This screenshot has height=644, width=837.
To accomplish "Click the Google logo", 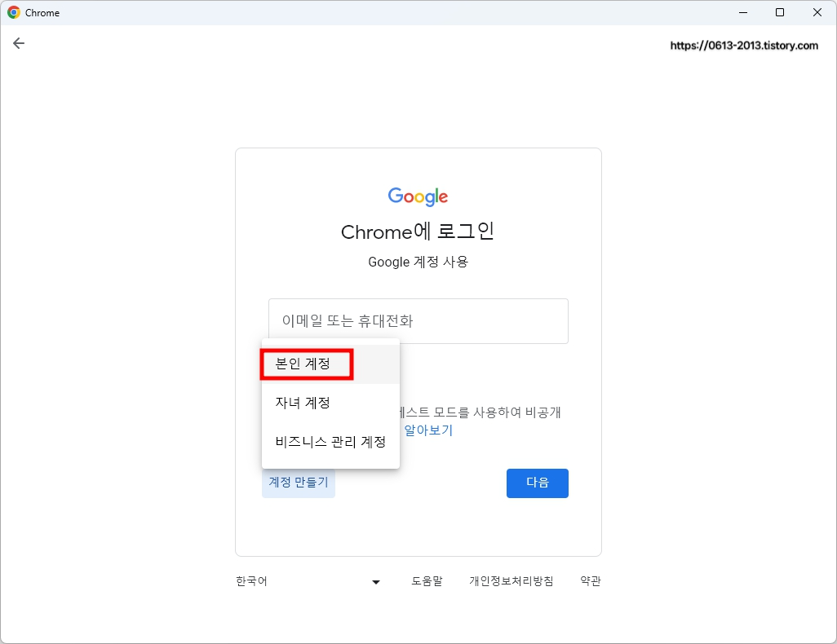I will click(x=418, y=196).
